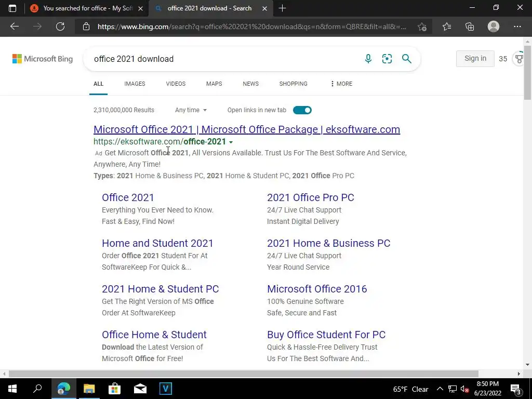Open the Favorites list icon

tap(447, 26)
